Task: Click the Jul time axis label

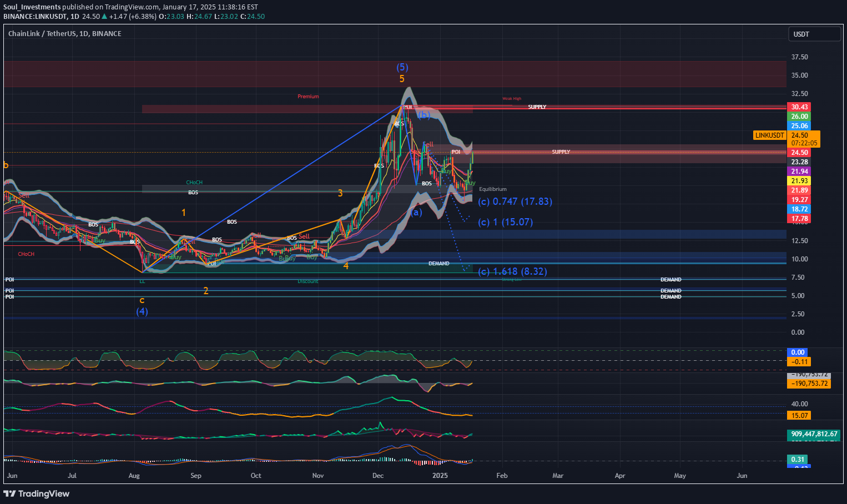Action: 72,476
